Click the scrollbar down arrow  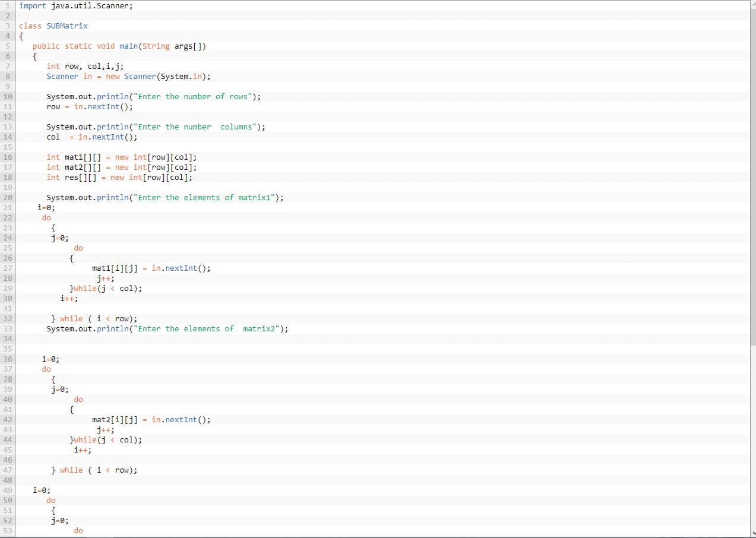[752, 533]
